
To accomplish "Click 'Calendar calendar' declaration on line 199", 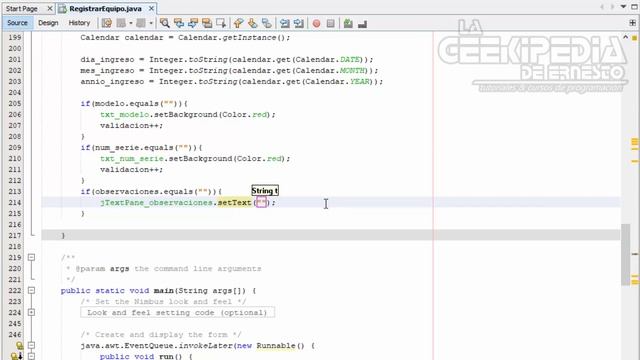I will 122,38.
